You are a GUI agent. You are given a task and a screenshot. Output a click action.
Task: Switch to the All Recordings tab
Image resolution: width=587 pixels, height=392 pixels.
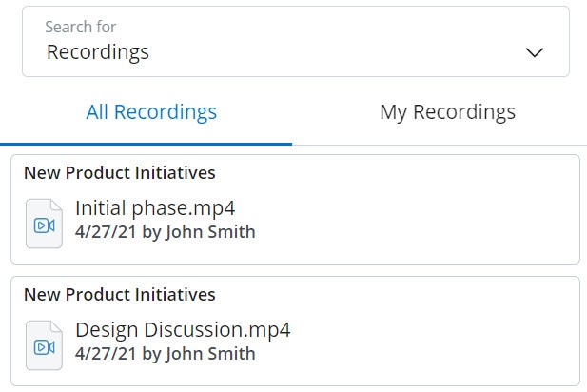pos(151,112)
